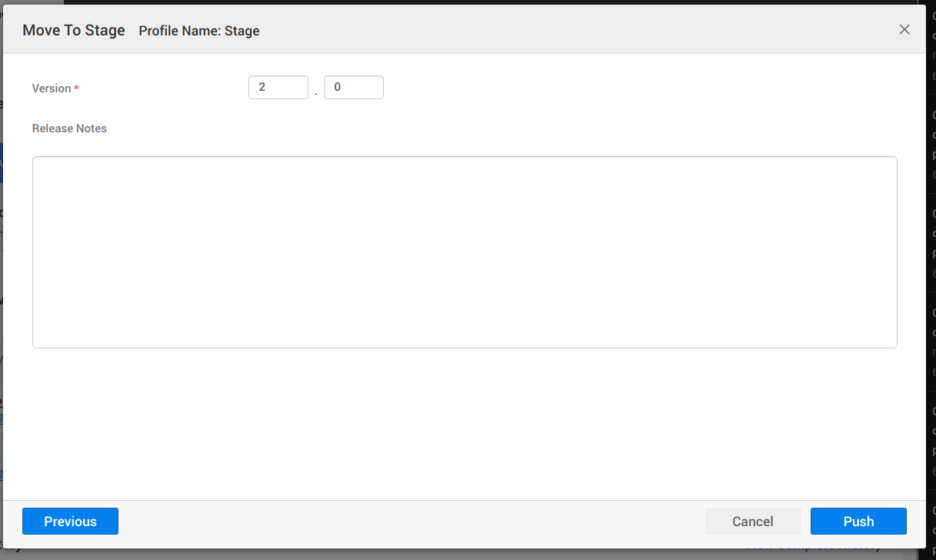
Task: Click the Release Notes label
Action: coord(69,128)
